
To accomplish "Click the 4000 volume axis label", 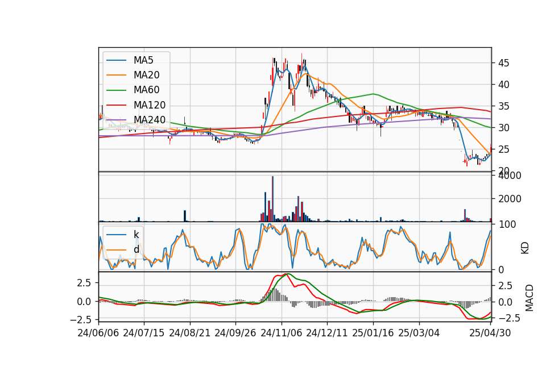I will tap(510, 176).
